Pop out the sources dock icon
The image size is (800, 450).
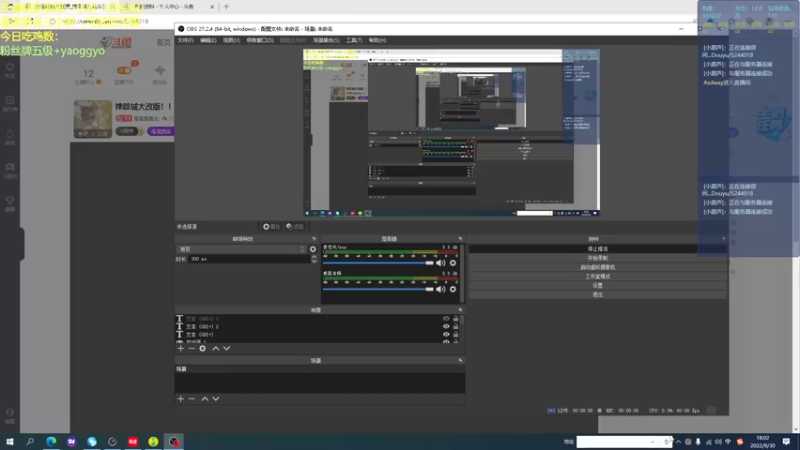(x=460, y=310)
